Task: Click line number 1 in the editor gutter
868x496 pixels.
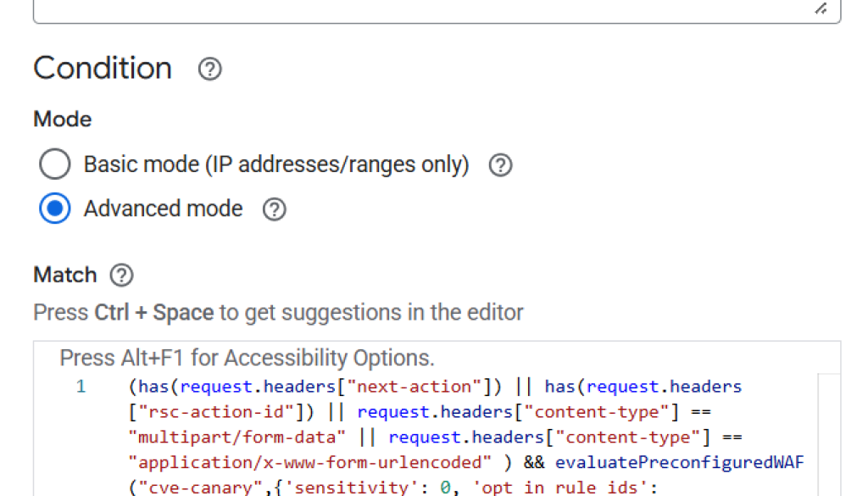Action: click(x=81, y=386)
